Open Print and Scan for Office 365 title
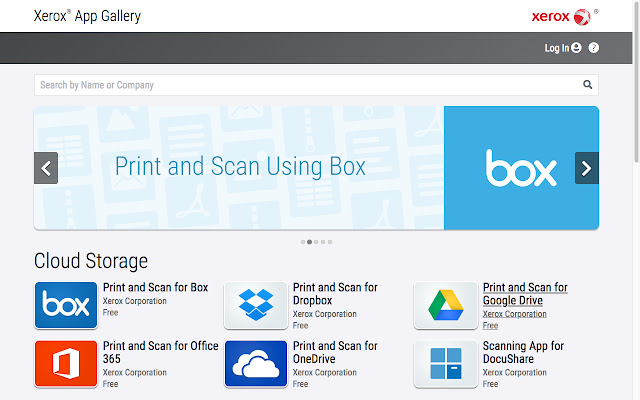Screen dimensions: 640x400 pyautogui.click(x=161, y=352)
